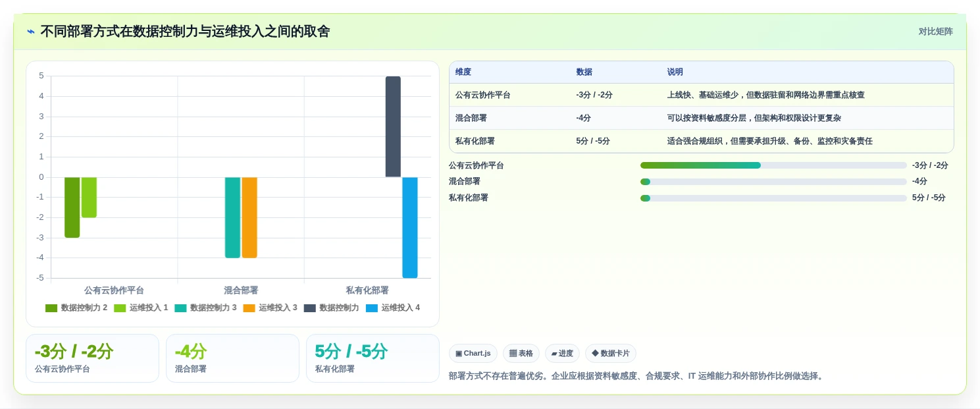Click x-axis label 混合部署
Screen dimensions: 980x409
pyautogui.click(x=241, y=290)
